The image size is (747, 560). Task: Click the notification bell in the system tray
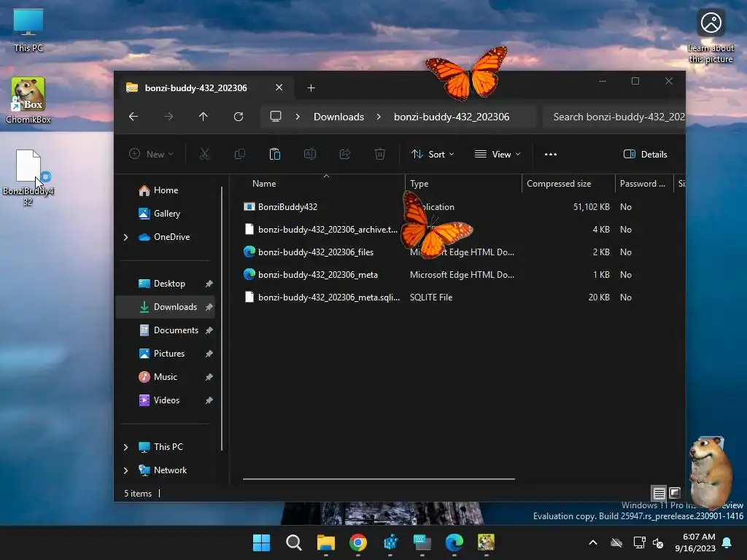[727, 542]
